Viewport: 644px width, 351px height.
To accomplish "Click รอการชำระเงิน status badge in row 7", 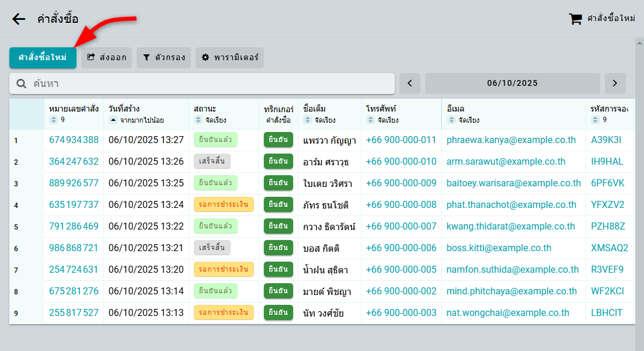I will (x=224, y=269).
